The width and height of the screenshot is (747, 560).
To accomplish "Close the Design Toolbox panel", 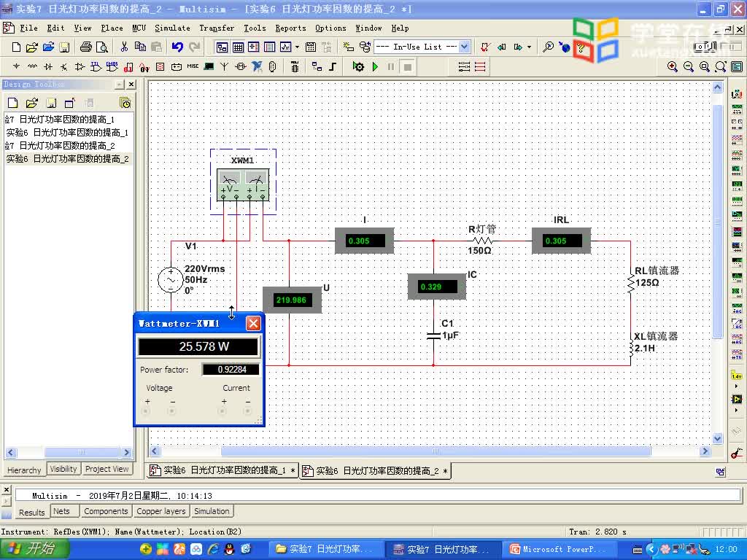I will pyautogui.click(x=131, y=85).
